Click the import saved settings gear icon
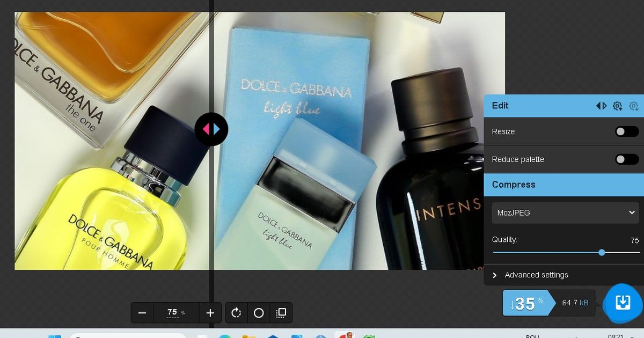 tap(634, 106)
